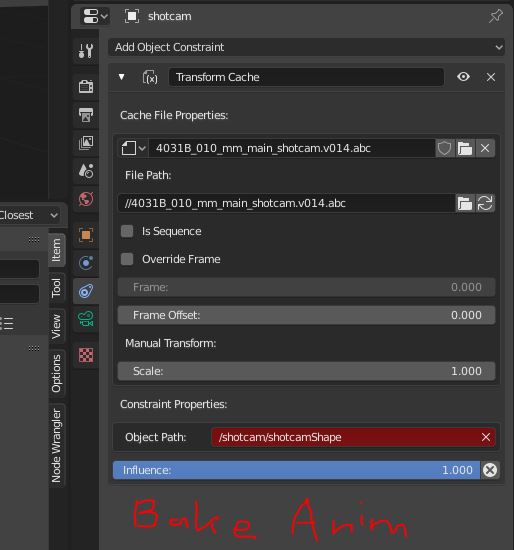Open the View Layer properties tab
Screen dimensions: 514x550
(86, 143)
